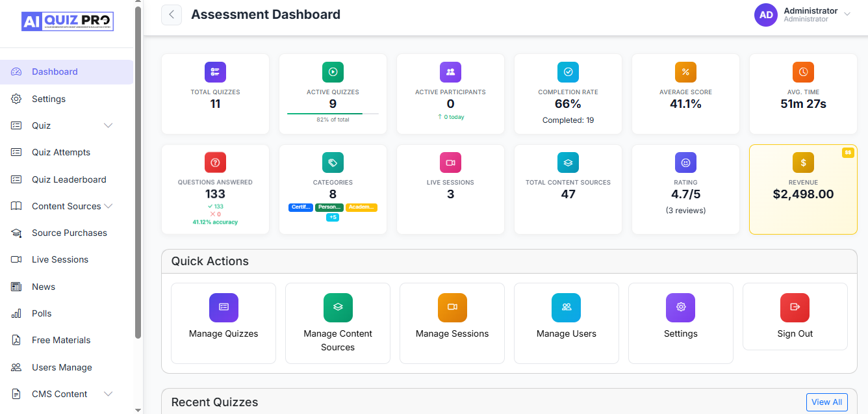Image resolution: width=868 pixels, height=414 pixels.
Task: Click the Total Quizzes purple icon
Action: coord(215,72)
